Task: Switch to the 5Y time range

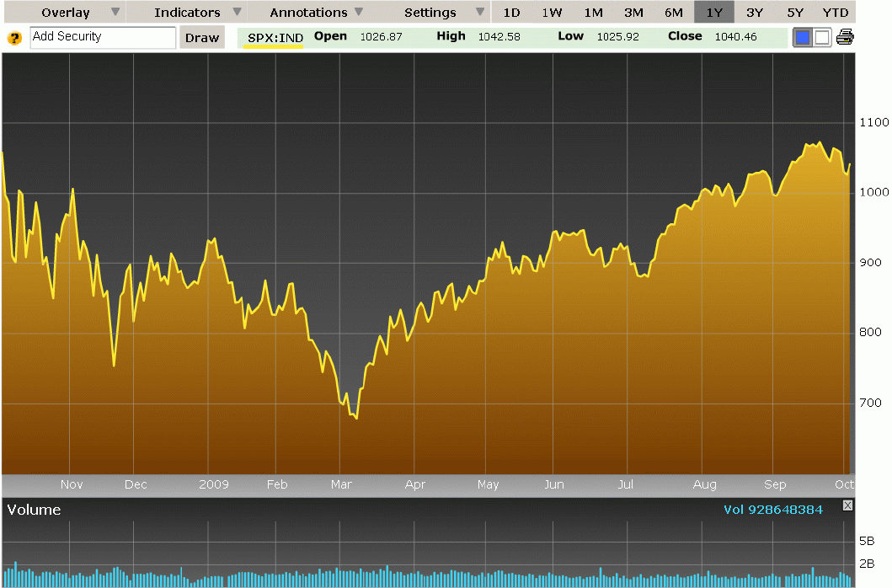Action: 795,13
